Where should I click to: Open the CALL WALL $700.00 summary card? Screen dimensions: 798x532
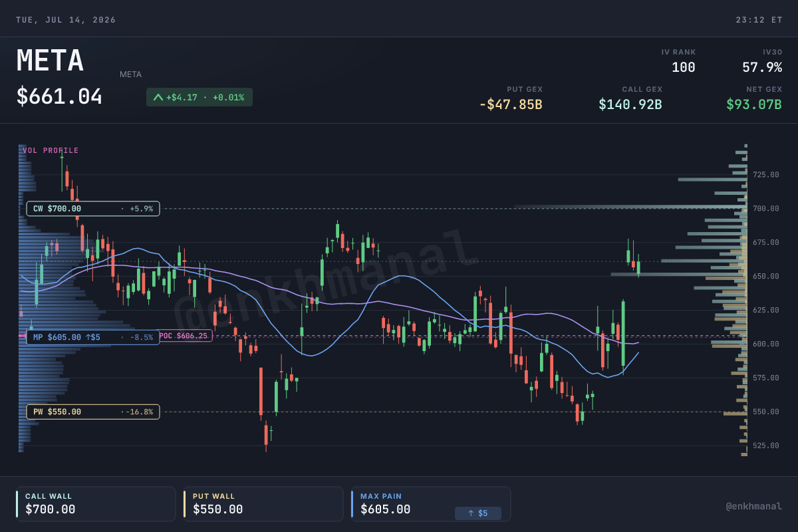[96, 503]
